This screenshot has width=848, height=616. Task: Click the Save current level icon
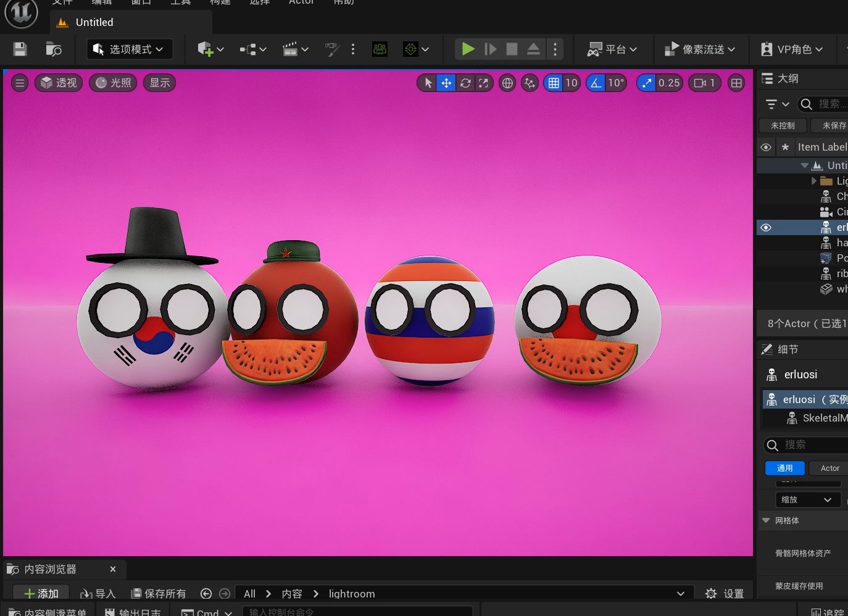pyautogui.click(x=20, y=49)
